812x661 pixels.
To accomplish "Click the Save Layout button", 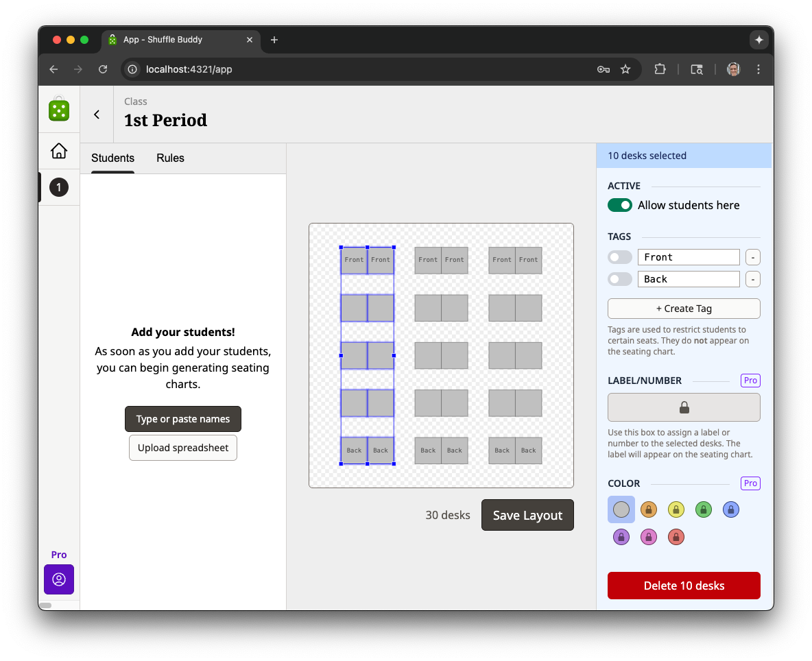I will (x=527, y=515).
